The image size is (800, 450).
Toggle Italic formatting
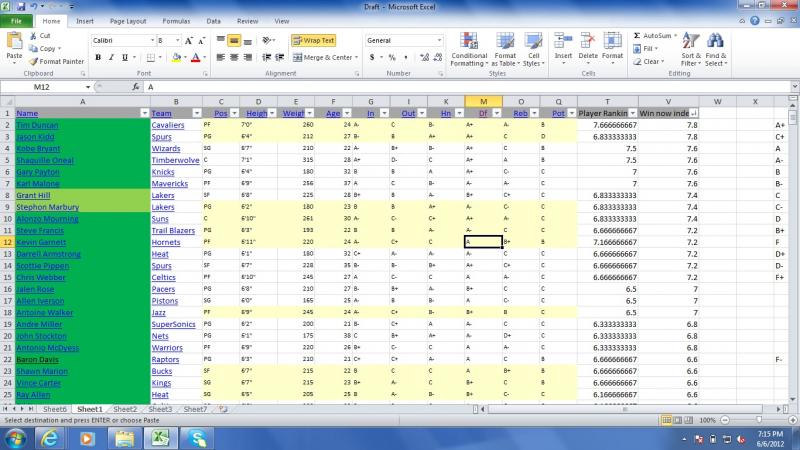(111, 58)
